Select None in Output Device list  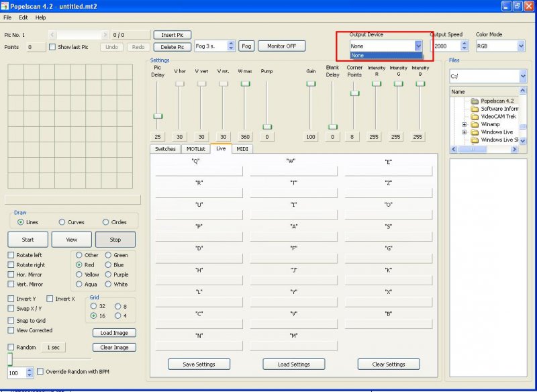[x=386, y=56]
